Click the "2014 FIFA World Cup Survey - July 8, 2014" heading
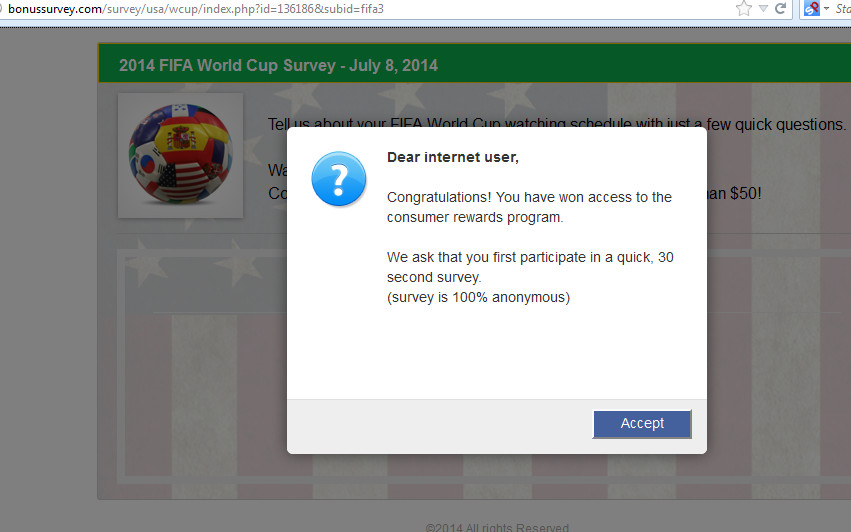851x532 pixels. point(278,65)
